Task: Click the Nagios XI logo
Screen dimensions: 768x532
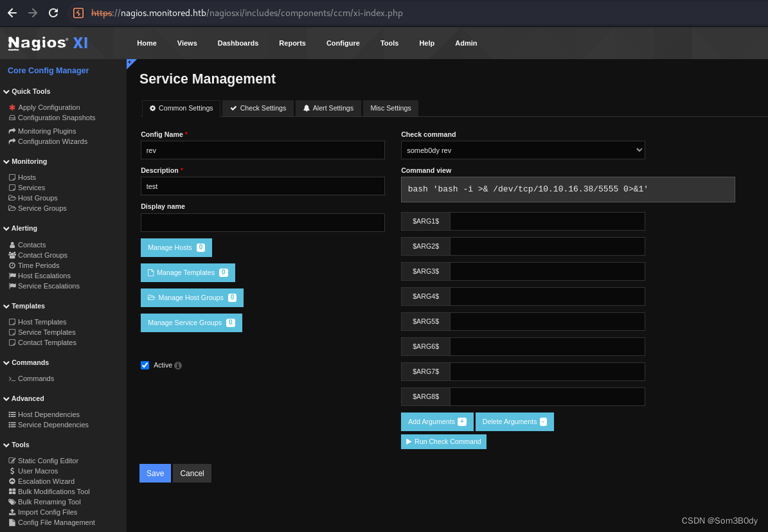Action: [x=48, y=43]
